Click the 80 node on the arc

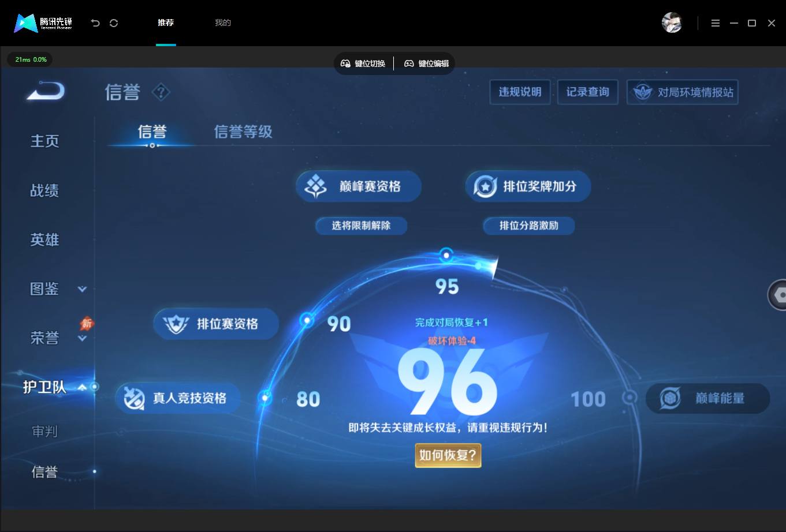[266, 398]
